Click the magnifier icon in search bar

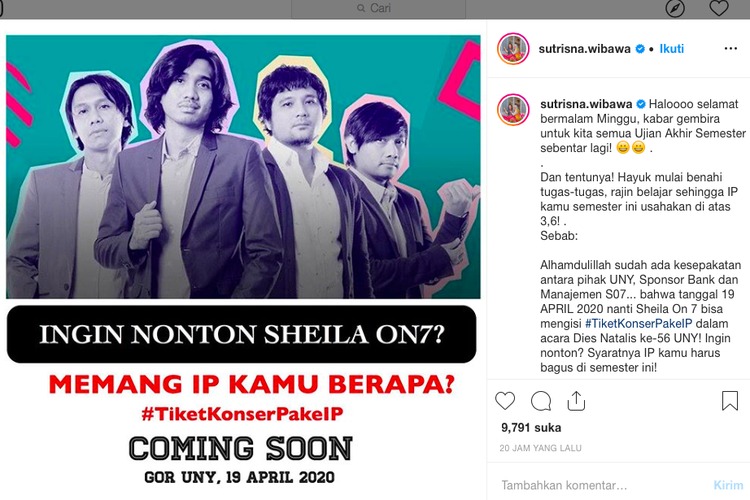point(361,8)
